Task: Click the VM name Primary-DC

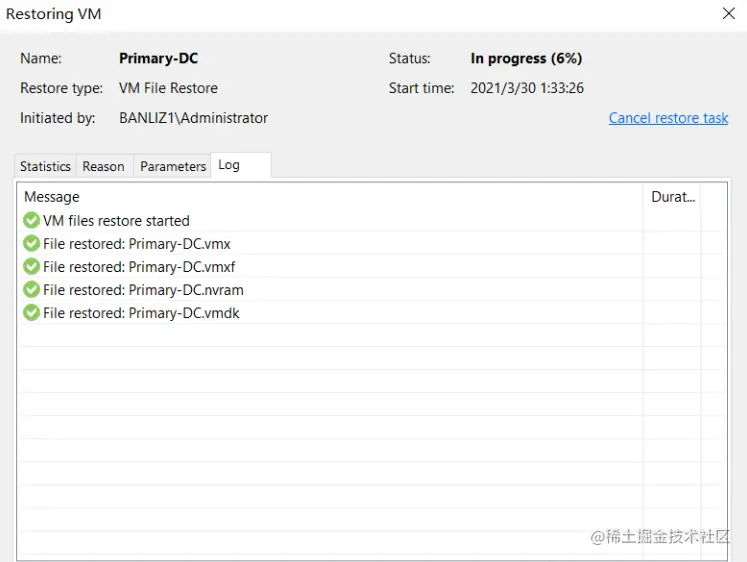Action: coord(159,58)
